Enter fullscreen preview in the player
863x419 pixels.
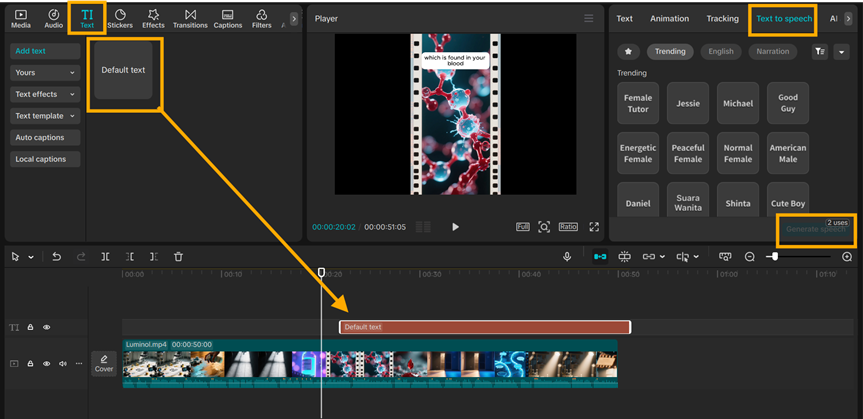coord(594,227)
